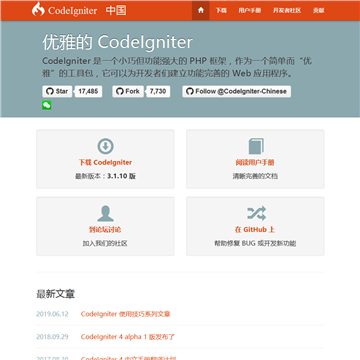Click the green WeChat icon
Screen dimensions: 360x360
click(x=47, y=105)
